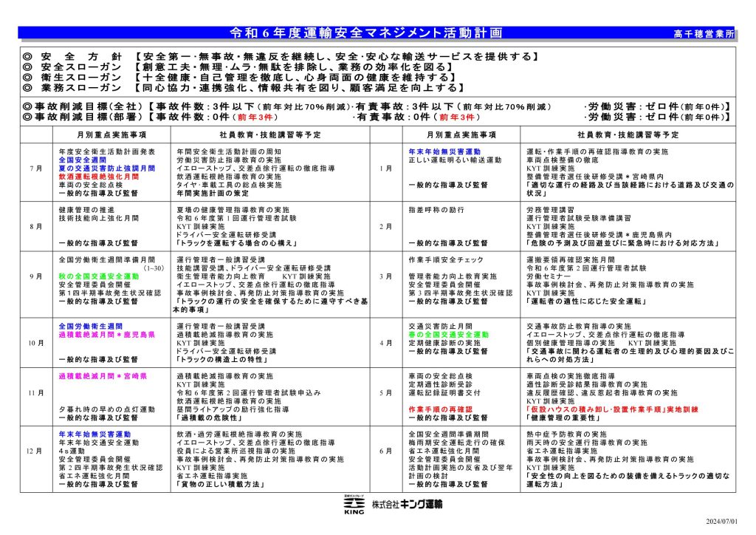Click 昼間ライトアップの励行強化指導
Image resolution: width=756 pixels, height=535 pixels.
coord(233,409)
